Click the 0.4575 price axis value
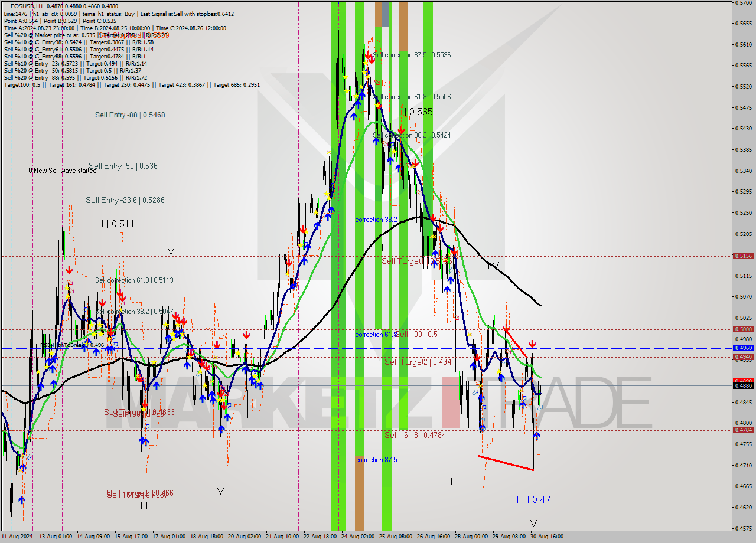756x543 pixels. coord(743,528)
